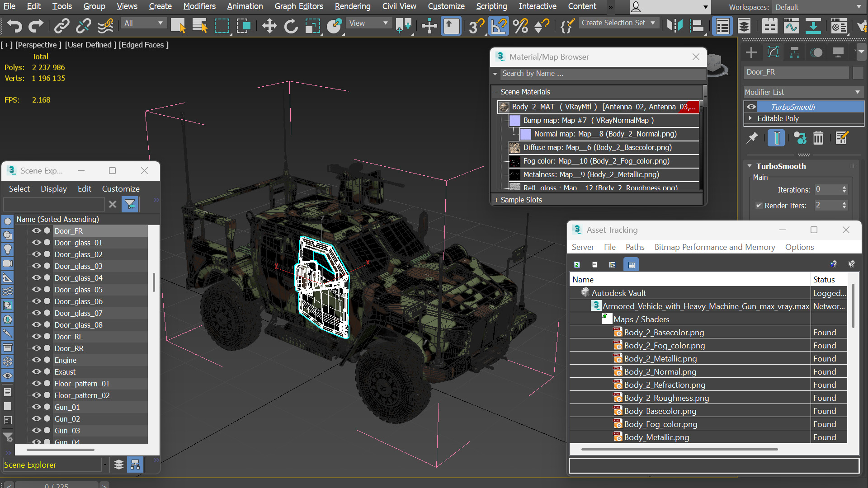Open the Modifiers menu
868x488 pixels.
[199, 6]
